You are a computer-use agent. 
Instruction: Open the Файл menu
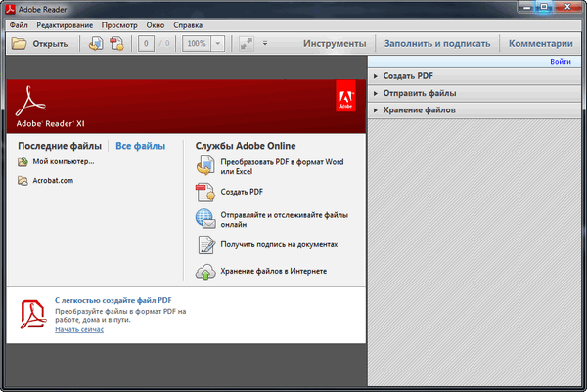click(x=19, y=25)
